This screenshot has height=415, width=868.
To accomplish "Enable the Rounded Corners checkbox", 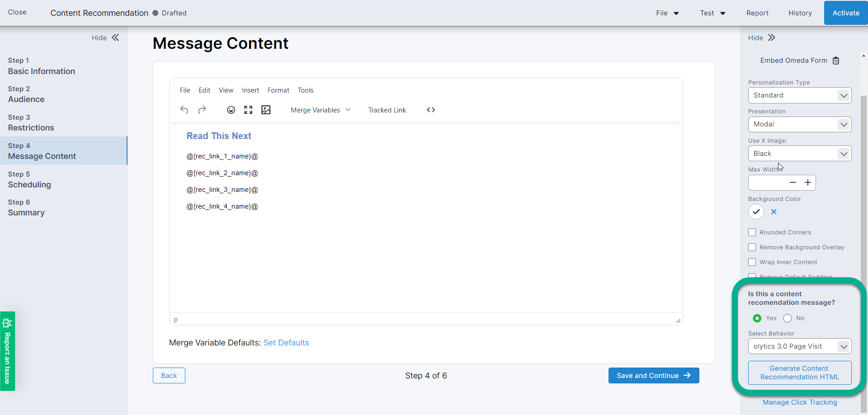I will tap(752, 233).
